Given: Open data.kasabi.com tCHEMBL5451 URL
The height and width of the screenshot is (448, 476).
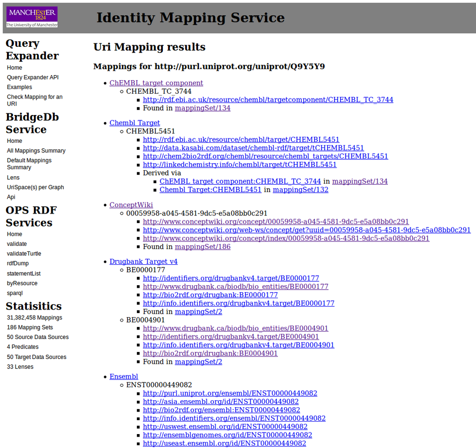Looking at the screenshot, I should pyautogui.click(x=253, y=148).
